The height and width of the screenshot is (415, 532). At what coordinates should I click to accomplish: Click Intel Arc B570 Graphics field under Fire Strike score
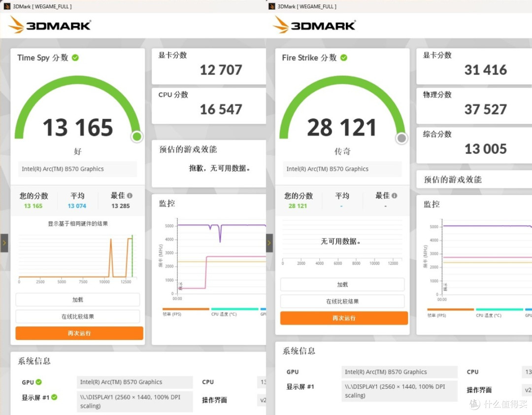(x=342, y=169)
